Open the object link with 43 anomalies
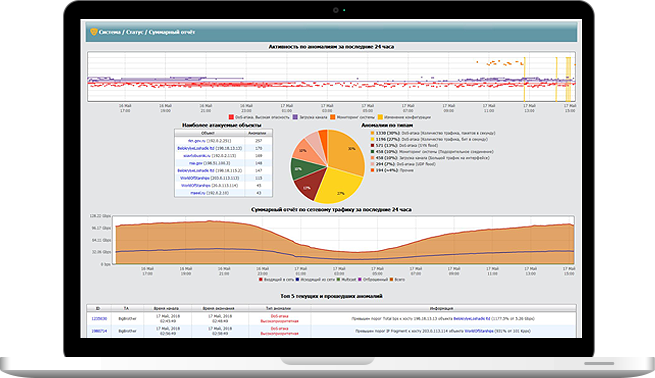Viewport: 655px width, 378px height. click(198, 193)
